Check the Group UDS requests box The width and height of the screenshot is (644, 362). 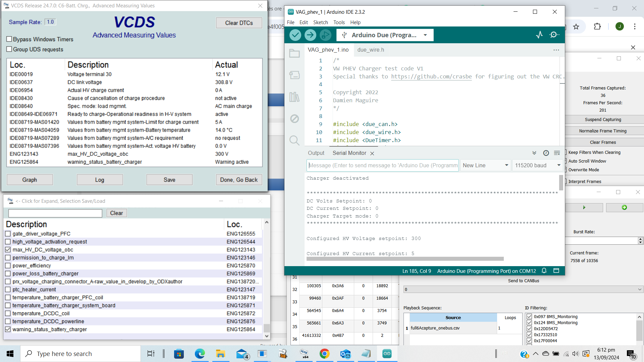(9, 49)
